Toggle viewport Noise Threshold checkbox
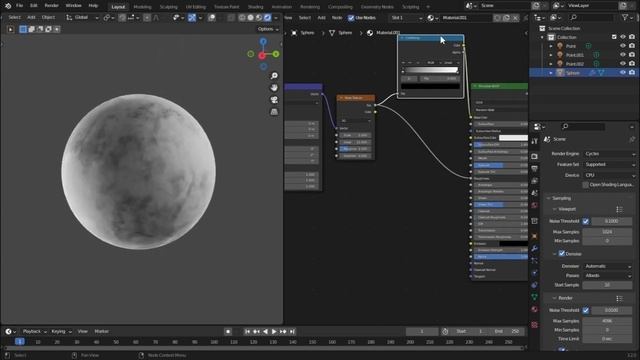The width and height of the screenshot is (640, 360). coord(586,221)
